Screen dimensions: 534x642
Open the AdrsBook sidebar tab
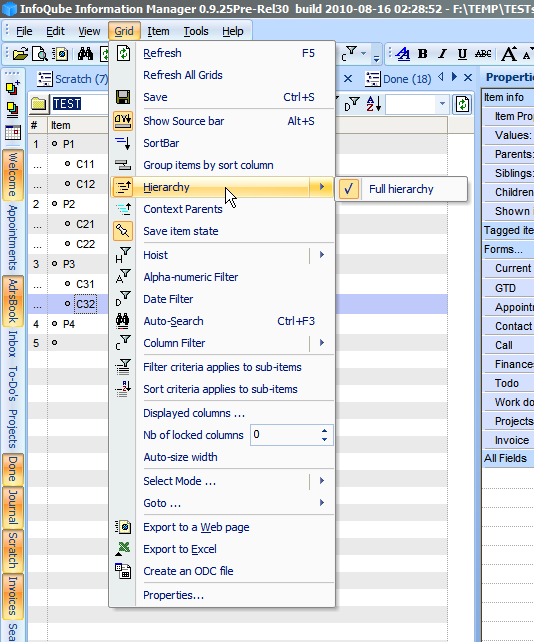tap(13, 301)
